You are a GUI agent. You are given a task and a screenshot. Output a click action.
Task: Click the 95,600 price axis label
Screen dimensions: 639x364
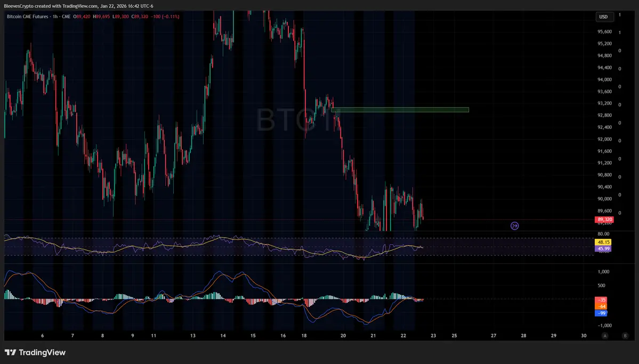(604, 32)
